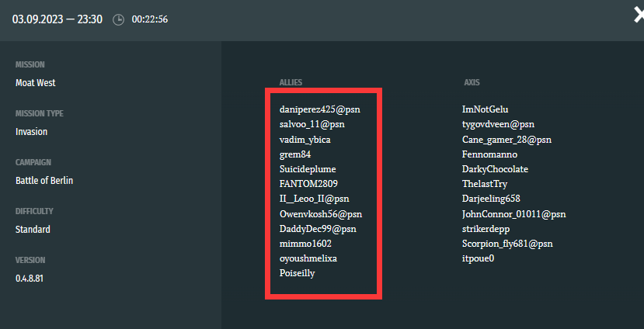Click the clock icon beside match duration
The image size is (644, 329).
118,20
